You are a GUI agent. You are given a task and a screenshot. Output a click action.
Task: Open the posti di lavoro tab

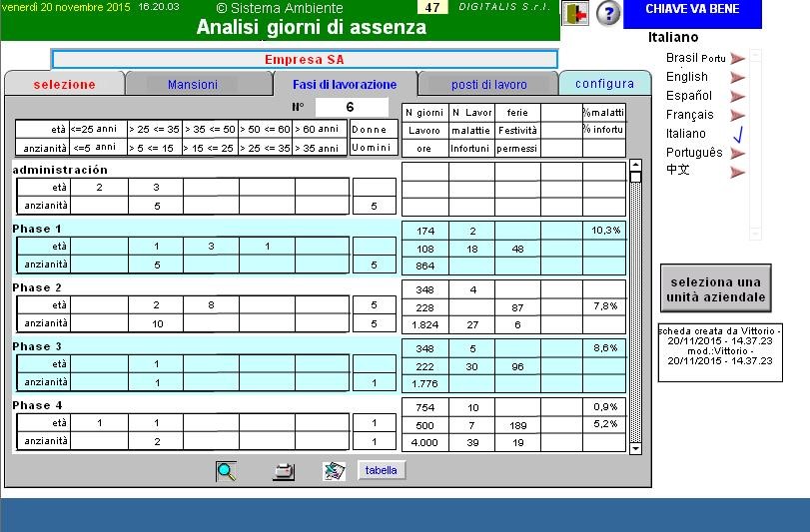click(x=488, y=85)
